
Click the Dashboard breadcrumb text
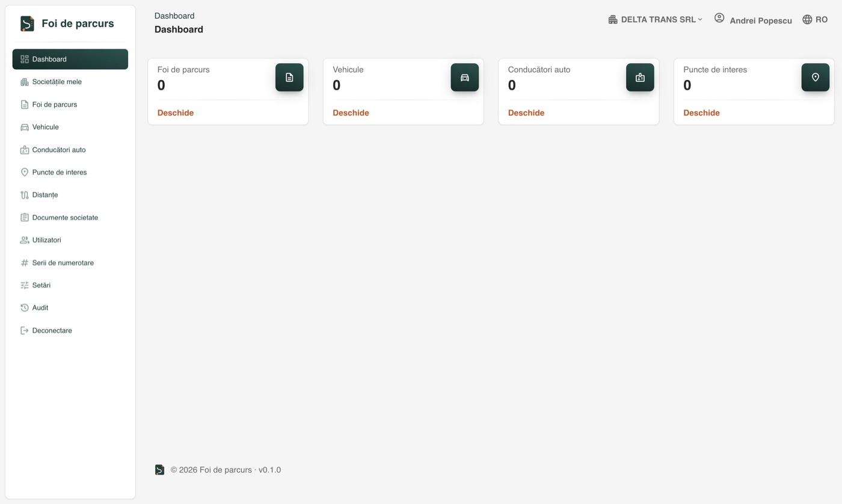(x=174, y=16)
